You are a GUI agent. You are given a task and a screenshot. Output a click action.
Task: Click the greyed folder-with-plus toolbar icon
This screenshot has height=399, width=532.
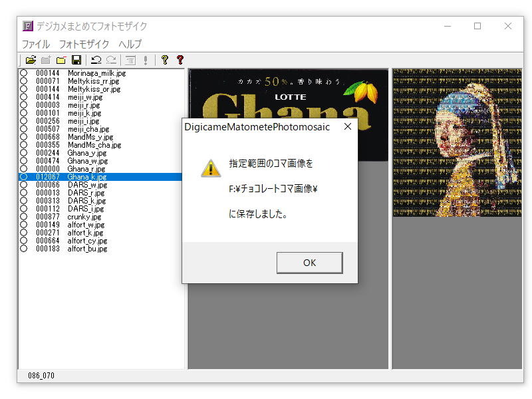click(x=46, y=60)
